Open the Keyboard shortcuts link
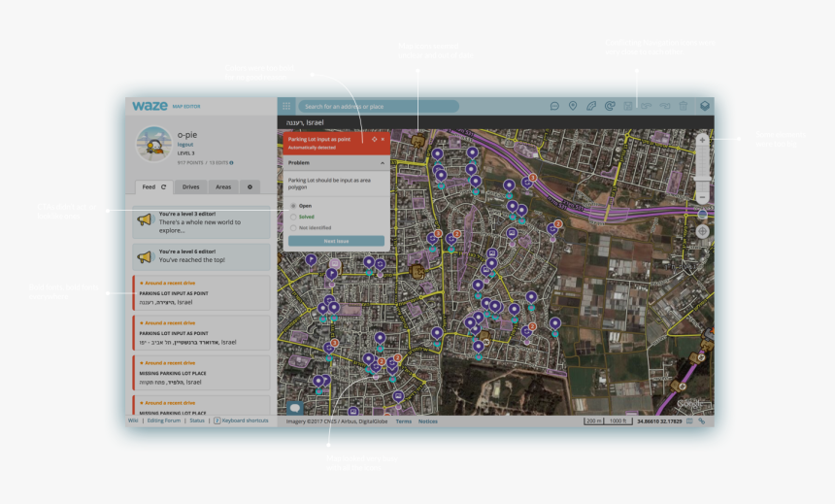 (x=245, y=420)
